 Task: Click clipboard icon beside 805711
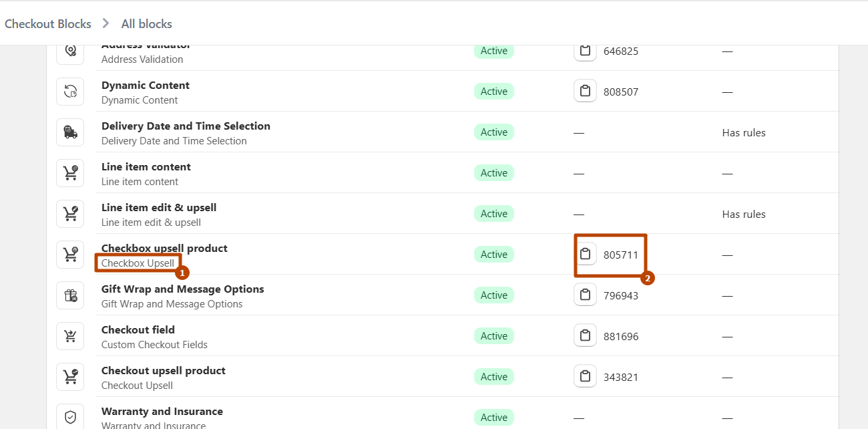coord(585,255)
